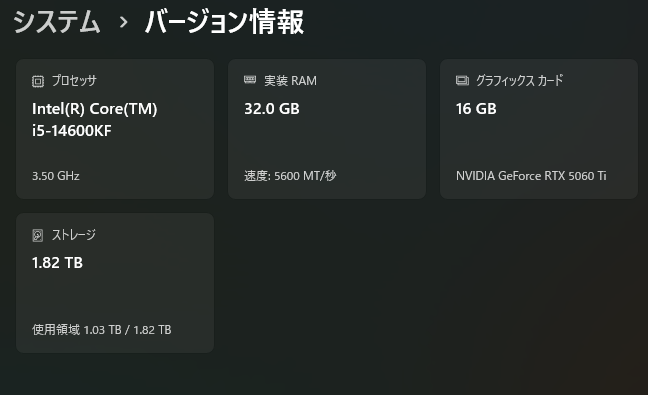This screenshot has height=395, width=648.
Task: Click the 1.82 TB storage value
Action: point(57,263)
